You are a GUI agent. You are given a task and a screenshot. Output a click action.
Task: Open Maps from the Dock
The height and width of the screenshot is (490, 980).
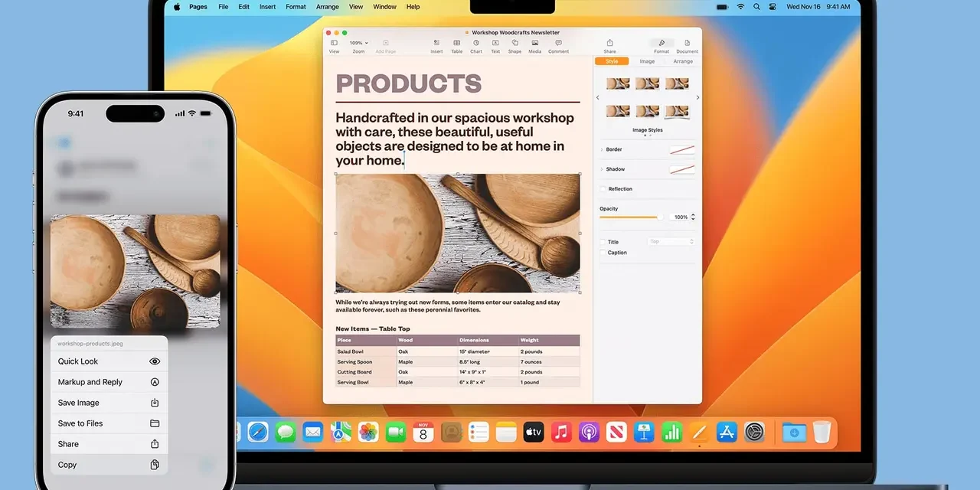(x=341, y=432)
